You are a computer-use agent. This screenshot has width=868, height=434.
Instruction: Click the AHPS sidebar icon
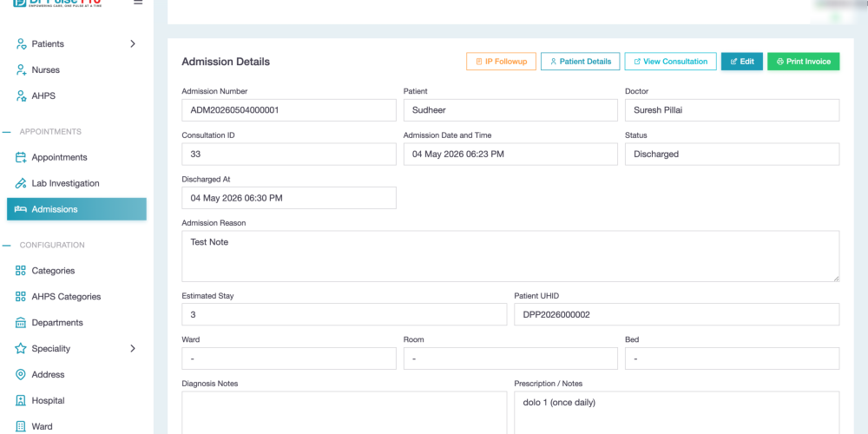tap(21, 95)
